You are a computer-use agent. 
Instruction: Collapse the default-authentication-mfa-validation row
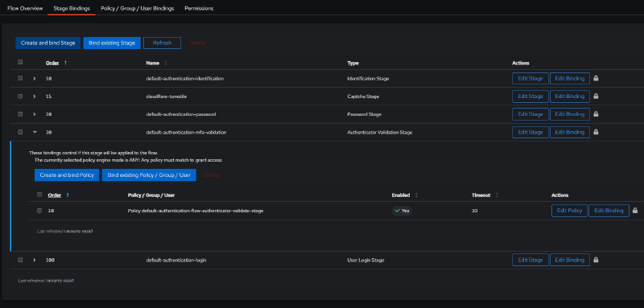tap(35, 132)
